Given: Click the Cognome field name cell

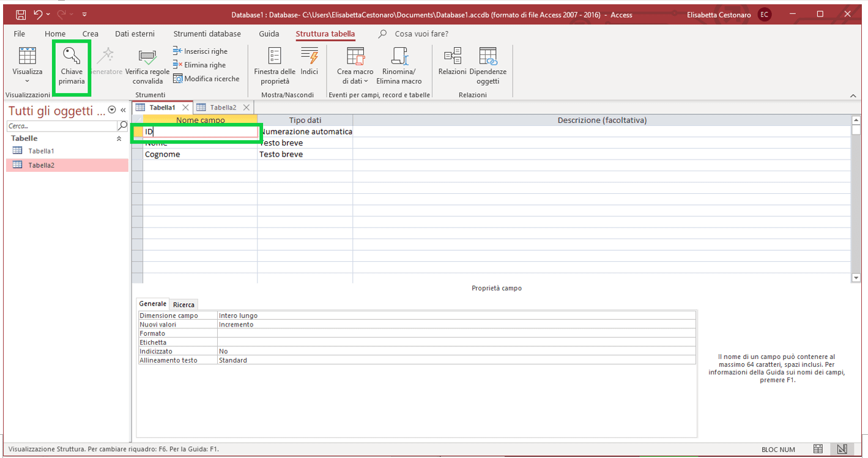Looking at the screenshot, I should [x=200, y=154].
